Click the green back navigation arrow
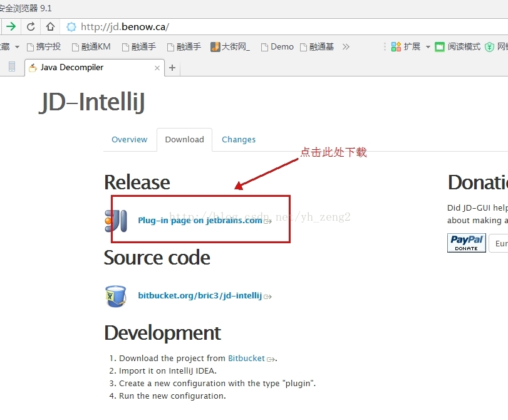Screen dimensions: 508x420 click(x=13, y=26)
